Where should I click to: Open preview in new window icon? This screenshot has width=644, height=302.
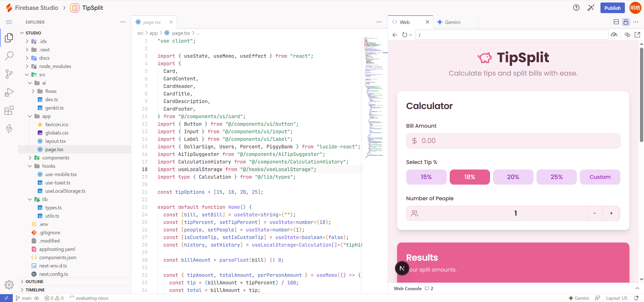(x=637, y=35)
